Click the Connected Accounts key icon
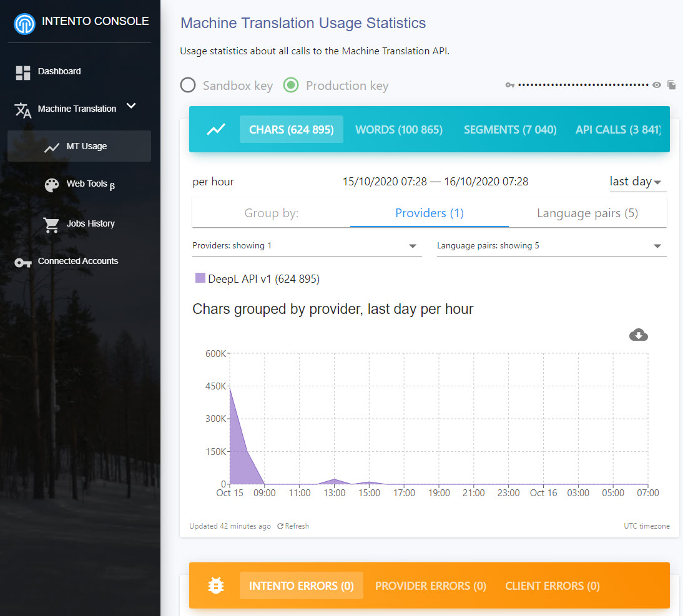Screen dimensions: 683x616 tap(23, 262)
